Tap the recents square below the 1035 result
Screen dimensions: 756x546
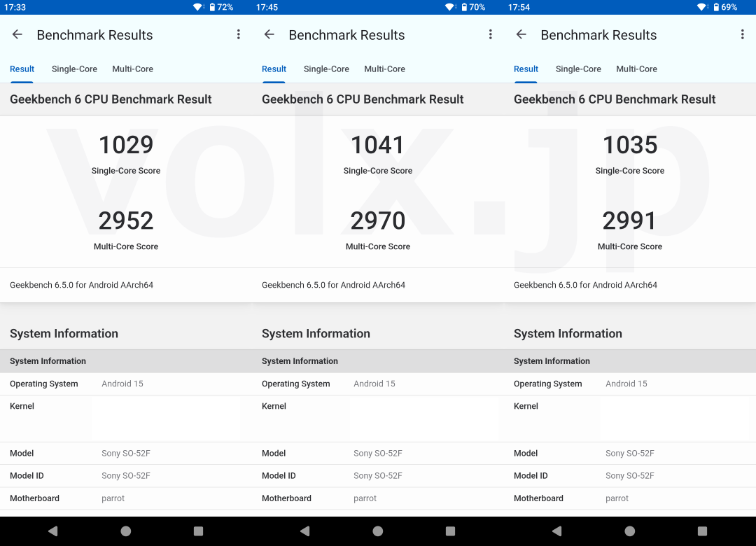(702, 531)
